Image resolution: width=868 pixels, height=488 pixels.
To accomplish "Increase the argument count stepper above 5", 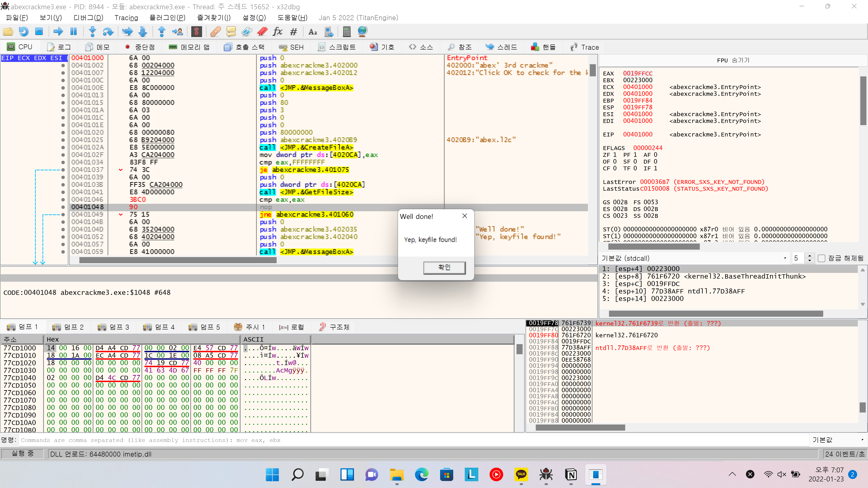I will [x=809, y=256].
